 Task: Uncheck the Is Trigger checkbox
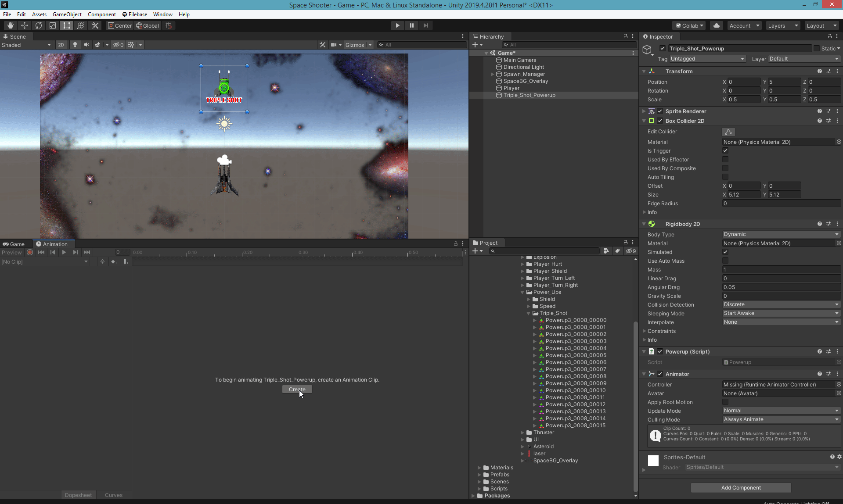pyautogui.click(x=725, y=150)
